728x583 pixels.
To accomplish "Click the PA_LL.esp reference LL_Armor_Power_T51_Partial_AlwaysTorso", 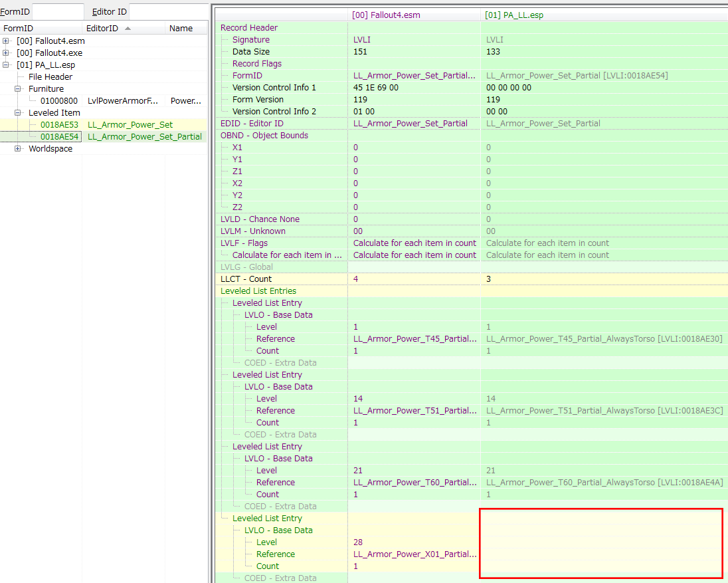I will point(604,411).
